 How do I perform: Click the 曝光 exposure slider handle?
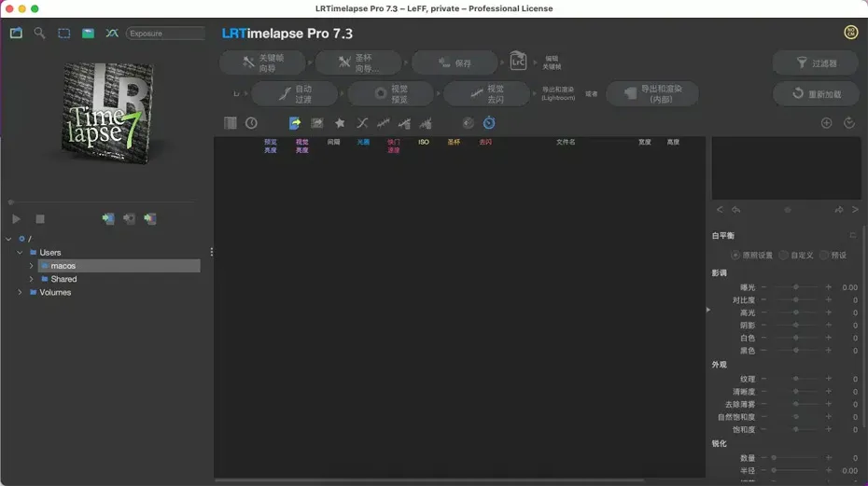click(x=795, y=287)
